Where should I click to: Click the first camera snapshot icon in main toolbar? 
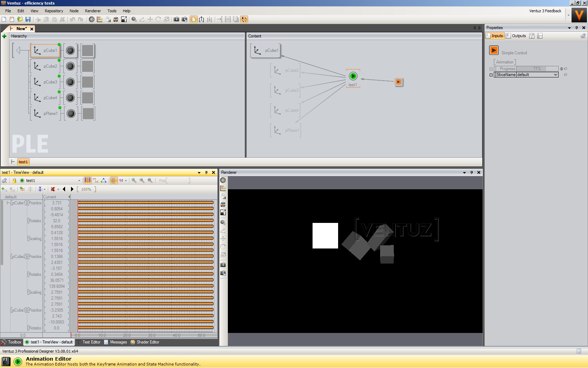(176, 20)
